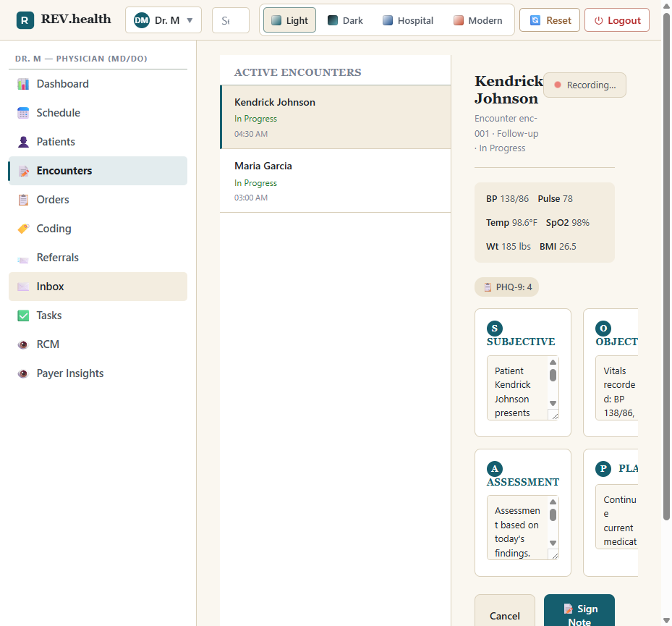Open the Dashboard menu item
This screenshot has height=626, width=672.
[x=98, y=84]
